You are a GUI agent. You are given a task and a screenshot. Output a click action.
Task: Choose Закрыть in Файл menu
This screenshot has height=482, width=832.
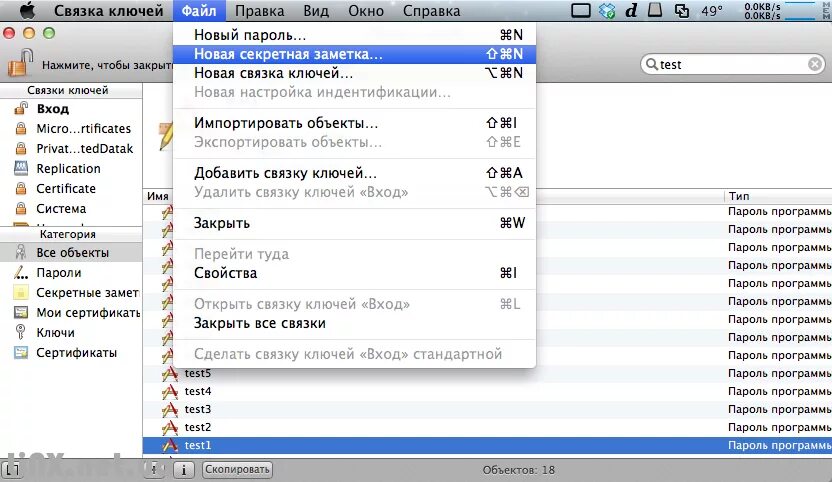[x=354, y=223]
